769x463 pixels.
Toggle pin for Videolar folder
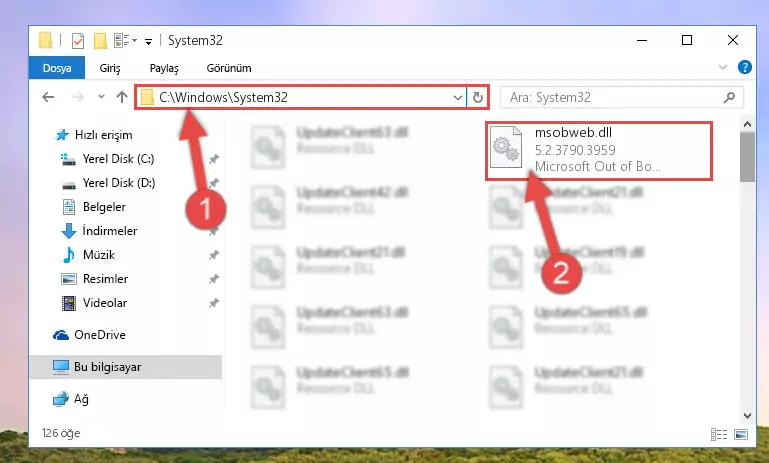213,303
